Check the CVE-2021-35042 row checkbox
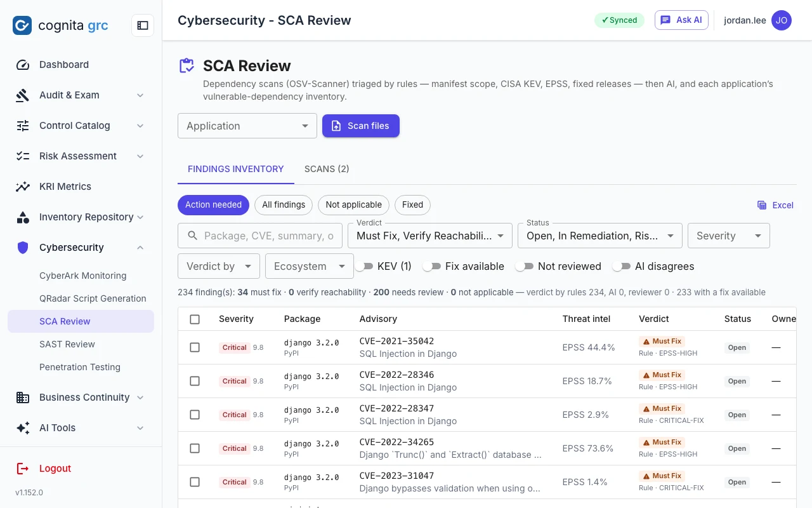Viewport: 812px width, 508px height. click(x=195, y=347)
